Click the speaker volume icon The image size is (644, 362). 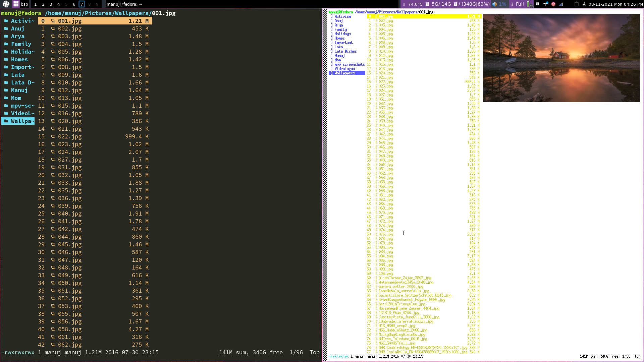(494, 4)
